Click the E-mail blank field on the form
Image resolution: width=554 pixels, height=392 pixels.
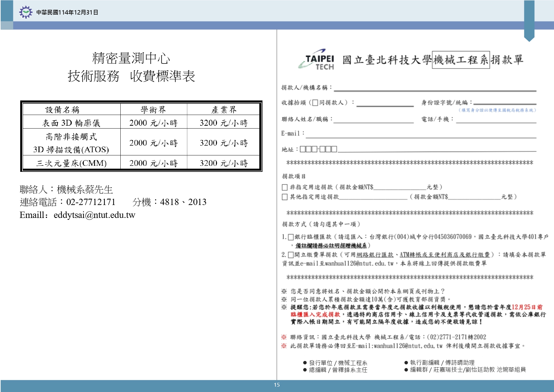pos(421,135)
